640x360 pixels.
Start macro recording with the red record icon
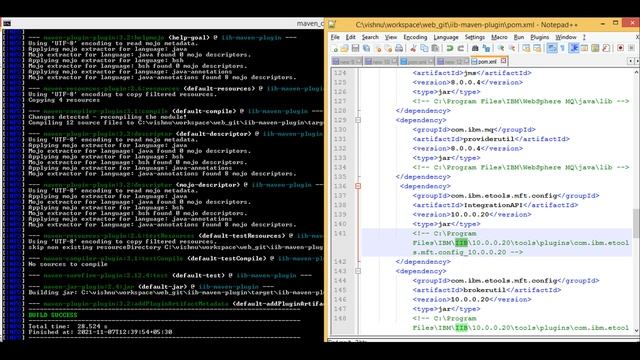click(620, 48)
